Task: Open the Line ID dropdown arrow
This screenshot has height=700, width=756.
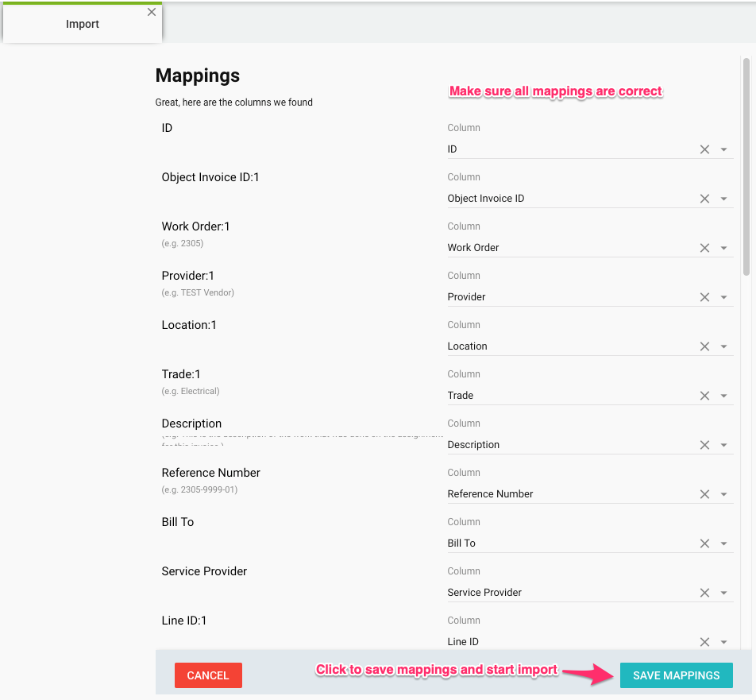Action: [723, 642]
